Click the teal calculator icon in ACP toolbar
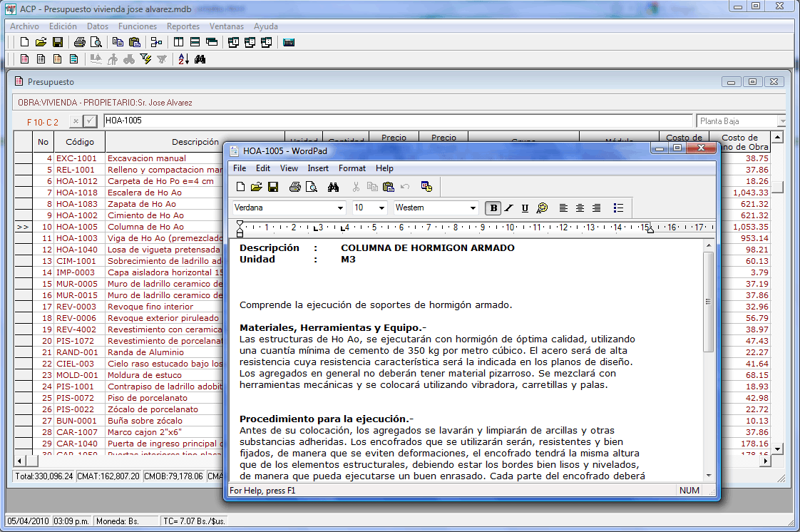 click(289, 42)
